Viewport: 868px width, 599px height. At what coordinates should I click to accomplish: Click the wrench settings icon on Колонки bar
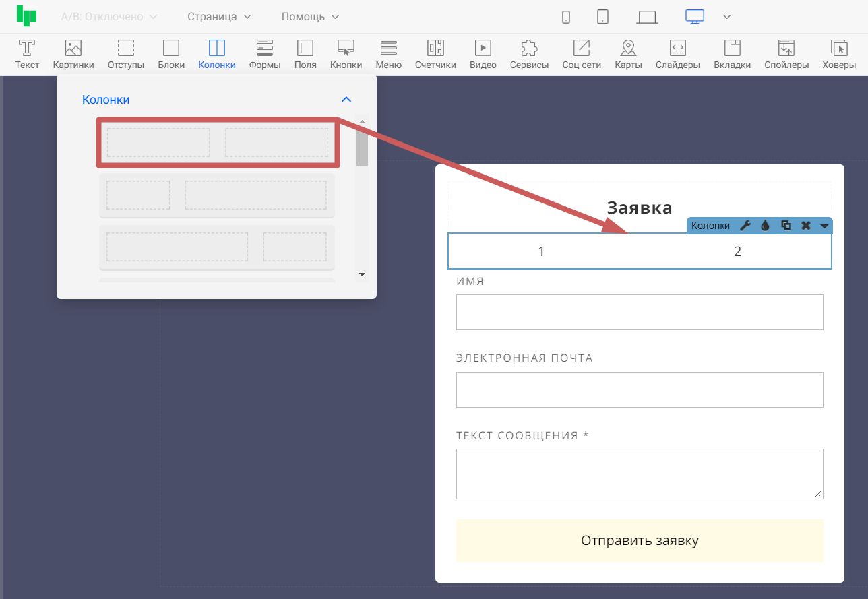745,226
